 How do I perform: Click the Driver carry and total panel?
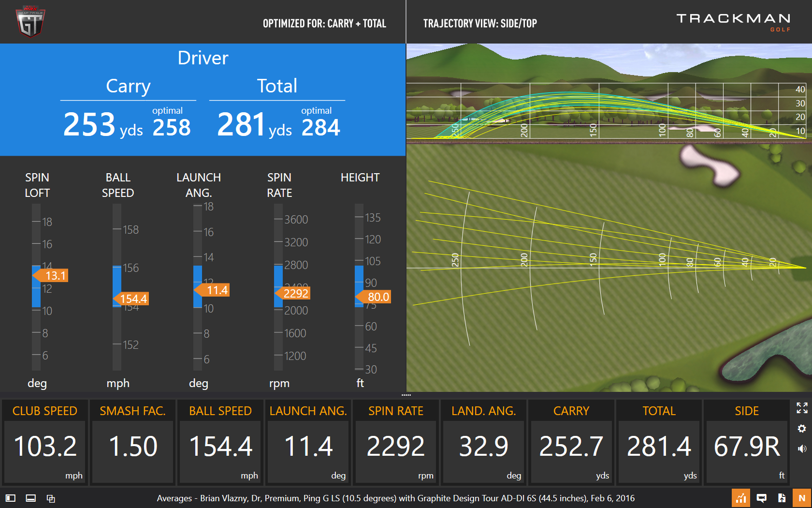pos(203,100)
